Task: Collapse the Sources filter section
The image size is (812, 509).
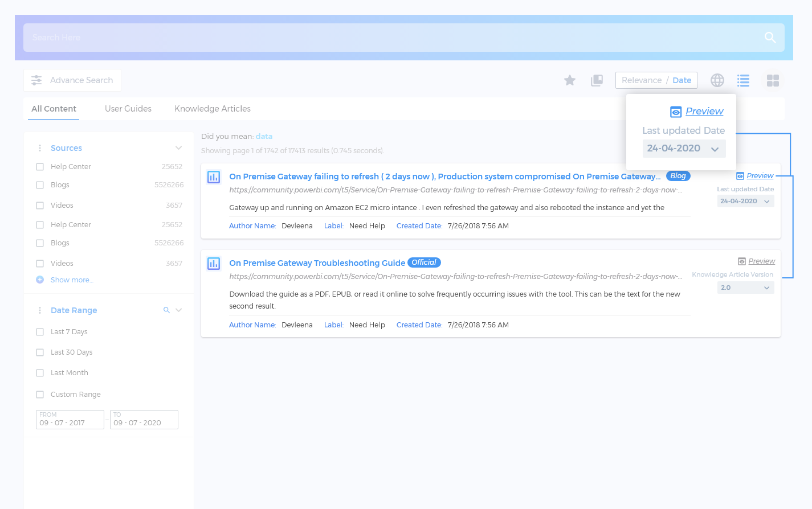Action: (x=178, y=148)
